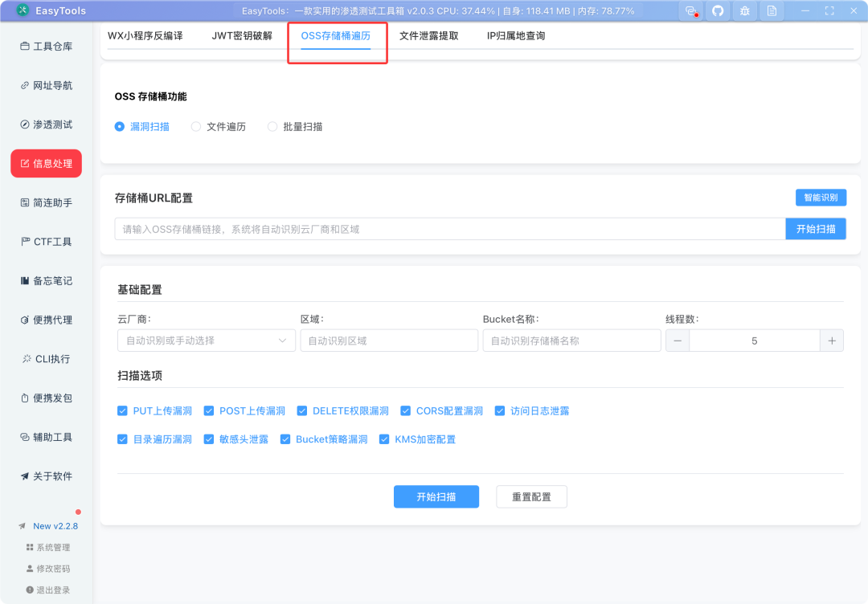The height and width of the screenshot is (604, 868).
Task: Uncheck the KMS加密配置 checkbox
Action: coord(384,439)
